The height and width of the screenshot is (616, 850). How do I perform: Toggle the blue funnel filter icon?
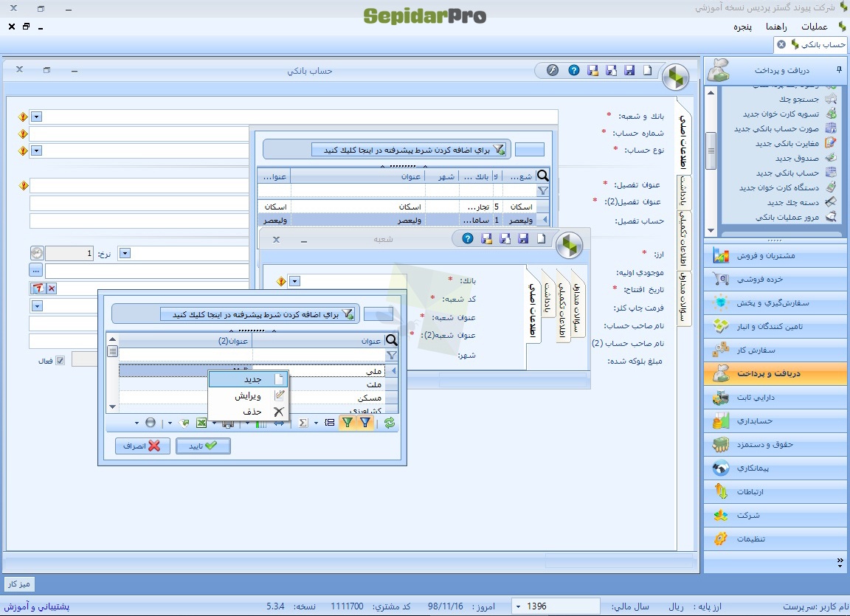point(365,423)
